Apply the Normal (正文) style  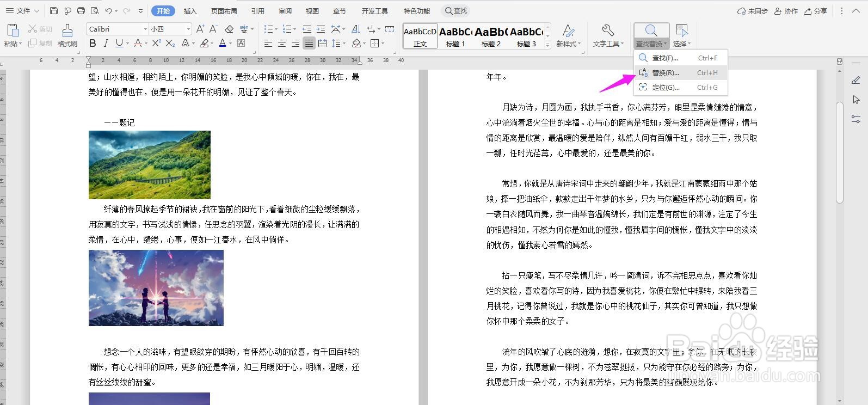420,36
